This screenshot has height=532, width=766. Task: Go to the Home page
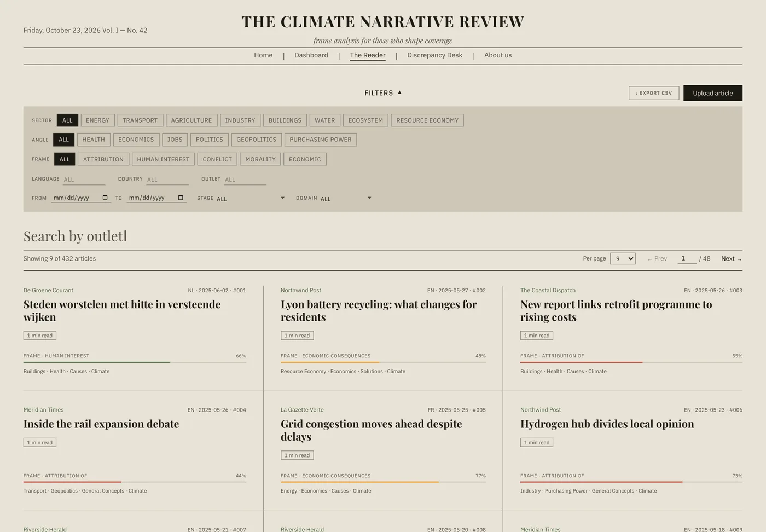point(263,55)
